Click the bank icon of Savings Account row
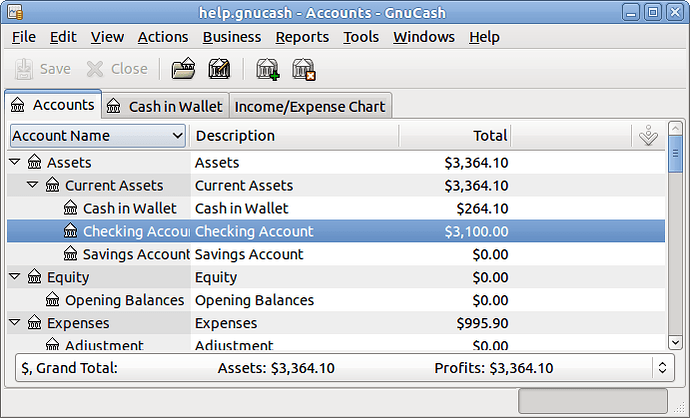690x418 pixels. [70, 254]
